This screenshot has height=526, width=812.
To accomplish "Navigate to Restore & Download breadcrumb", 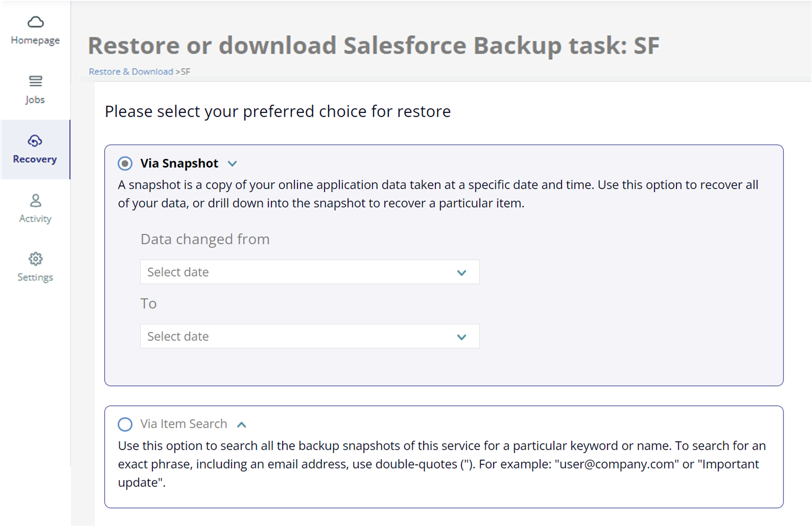I will click(x=130, y=71).
